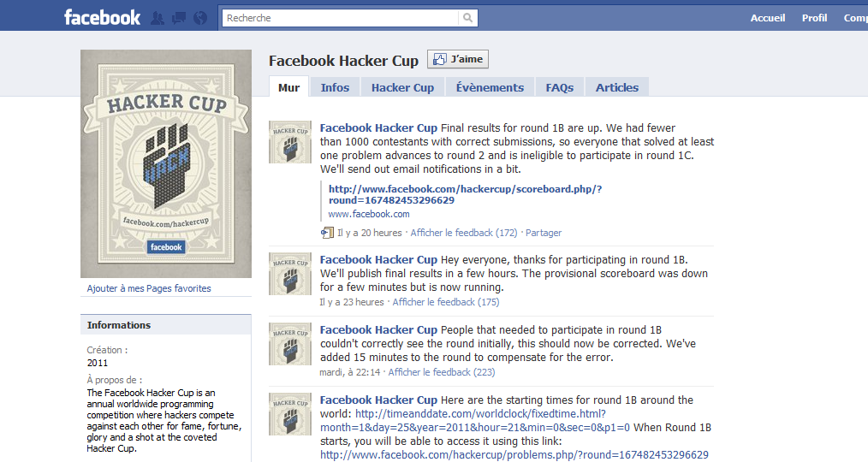The width and height of the screenshot is (868, 462).
Task: Open notifications globe icon
Action: pyautogui.click(x=200, y=18)
